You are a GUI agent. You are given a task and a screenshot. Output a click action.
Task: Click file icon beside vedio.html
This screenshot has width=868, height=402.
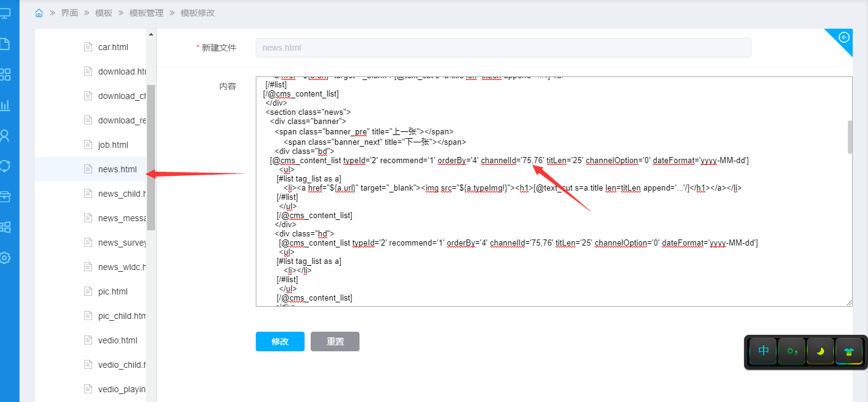(x=88, y=340)
